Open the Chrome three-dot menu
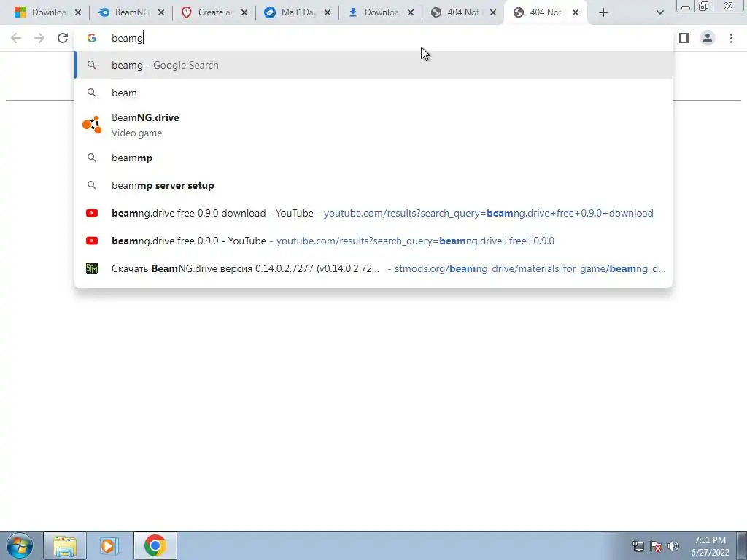 731,38
